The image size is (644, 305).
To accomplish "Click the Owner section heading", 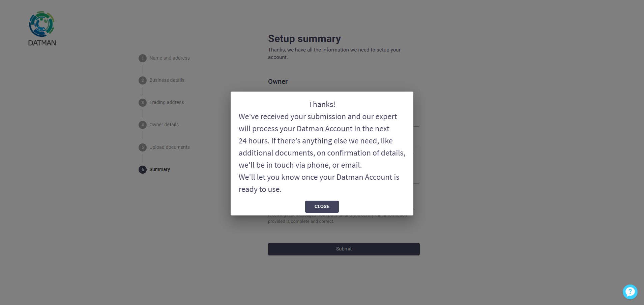I will [x=278, y=81].
